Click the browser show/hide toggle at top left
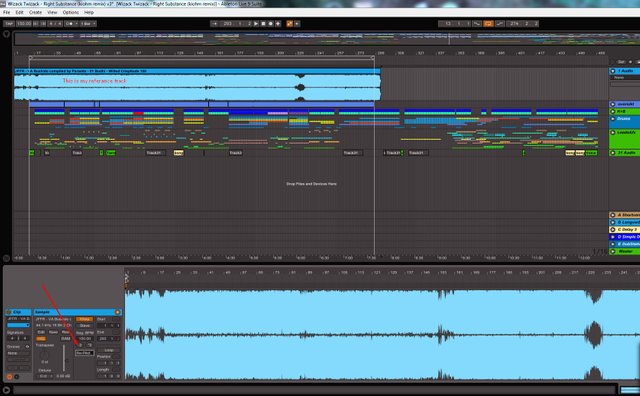The width and height of the screenshot is (640, 396). pos(6,34)
